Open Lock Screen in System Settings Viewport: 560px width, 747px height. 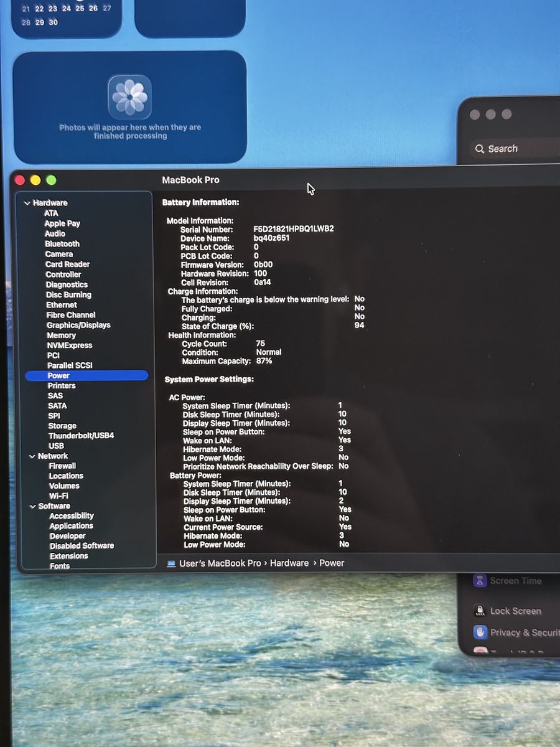tap(515, 611)
